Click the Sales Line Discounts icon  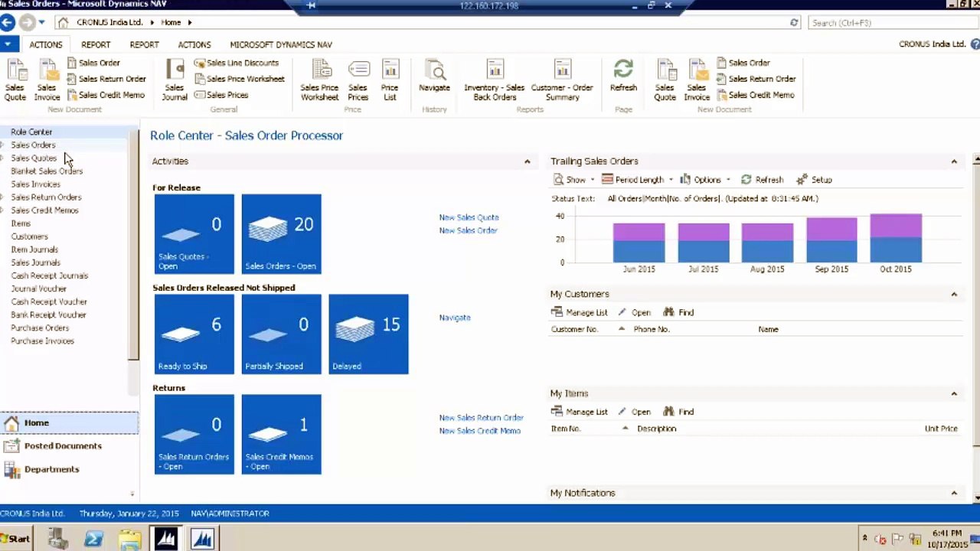[x=237, y=63]
